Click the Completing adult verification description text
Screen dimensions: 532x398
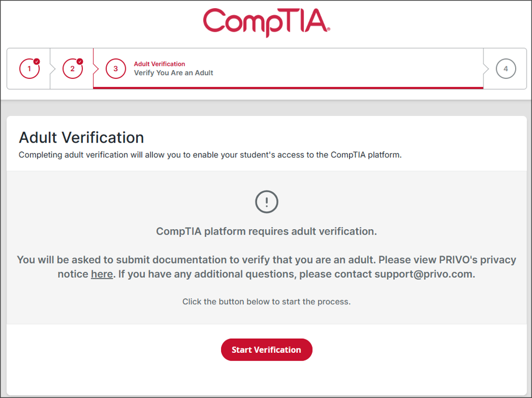pyautogui.click(x=210, y=155)
